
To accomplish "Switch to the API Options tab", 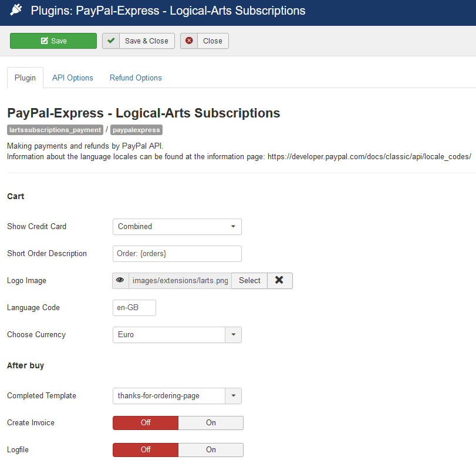I will coord(73,78).
